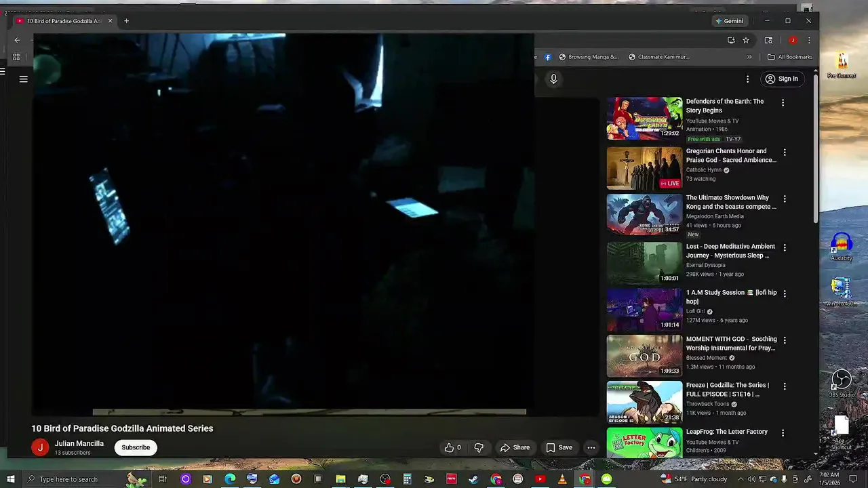
Task: Open YouTube app icon on taskbar
Action: click(540, 479)
